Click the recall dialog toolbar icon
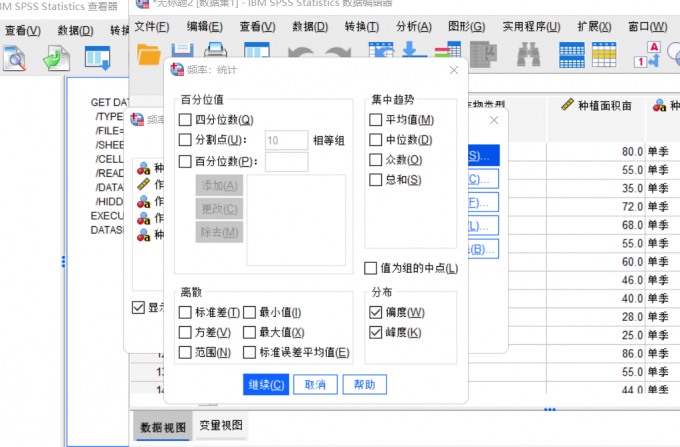The height and width of the screenshot is (447, 680). pos(257,50)
